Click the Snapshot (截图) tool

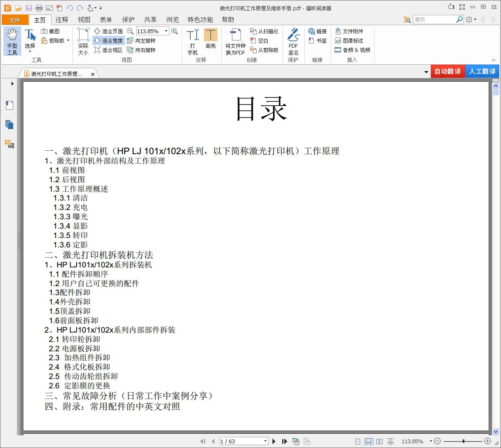50,32
